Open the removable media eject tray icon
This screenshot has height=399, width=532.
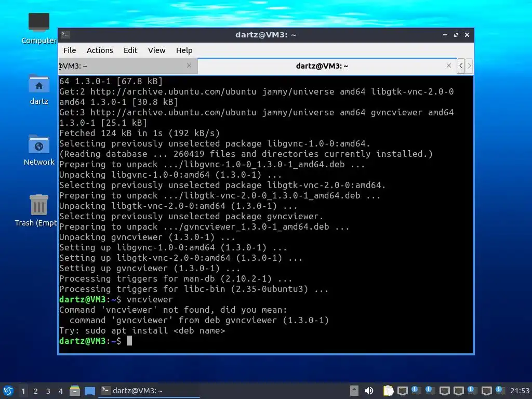point(354,391)
